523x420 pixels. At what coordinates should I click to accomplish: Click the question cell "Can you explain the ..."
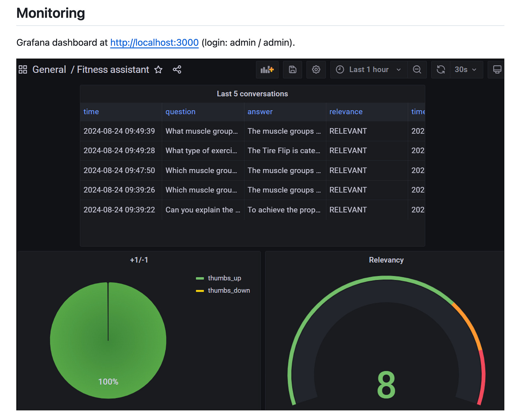point(203,210)
